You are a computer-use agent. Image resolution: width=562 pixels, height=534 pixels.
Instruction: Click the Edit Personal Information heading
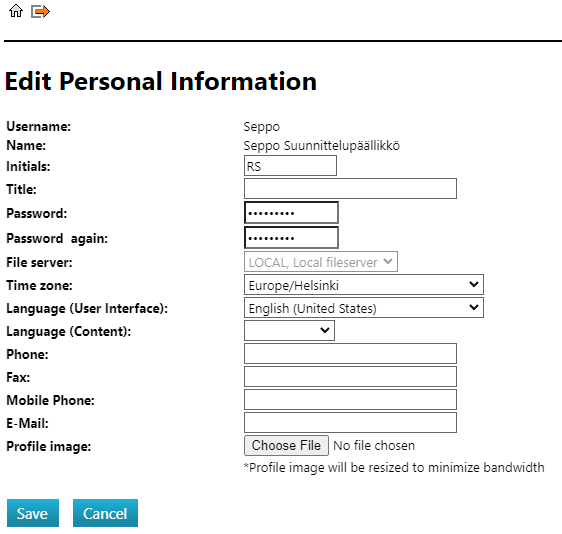tap(161, 81)
